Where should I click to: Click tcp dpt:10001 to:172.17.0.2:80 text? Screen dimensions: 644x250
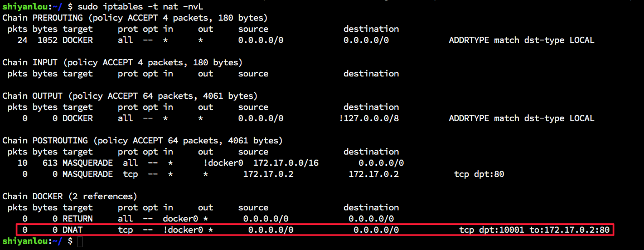534,230
